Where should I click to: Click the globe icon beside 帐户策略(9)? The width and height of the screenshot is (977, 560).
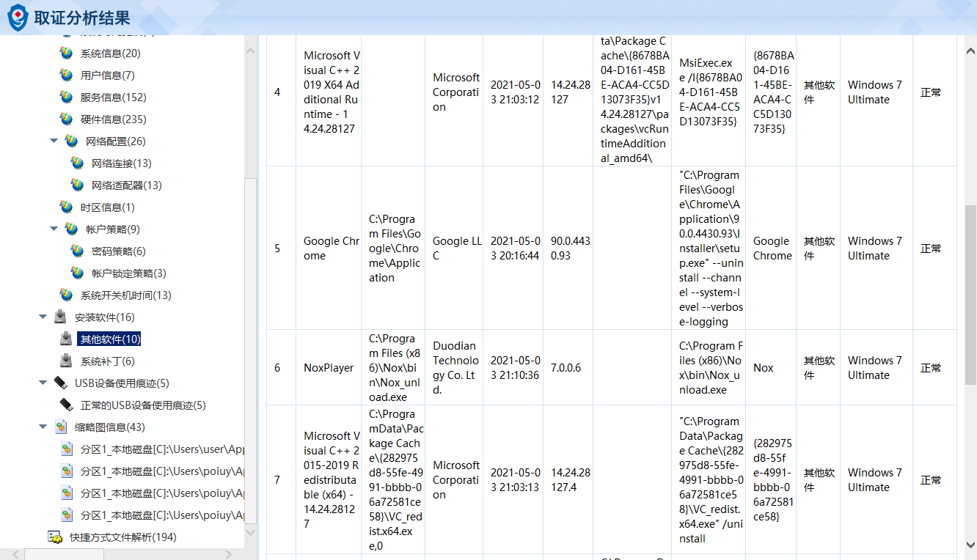click(x=71, y=229)
